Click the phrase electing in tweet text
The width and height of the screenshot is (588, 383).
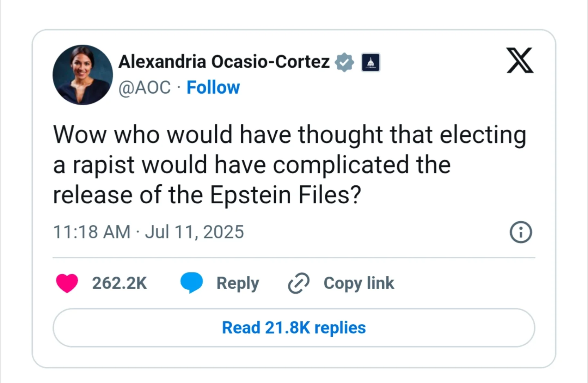pyautogui.click(x=483, y=135)
